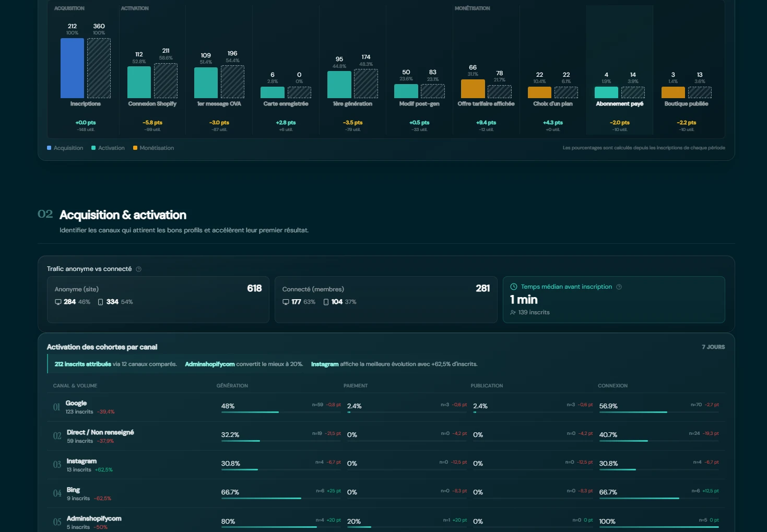Select the orange Boutique publiée bar showing 3

tap(673, 92)
